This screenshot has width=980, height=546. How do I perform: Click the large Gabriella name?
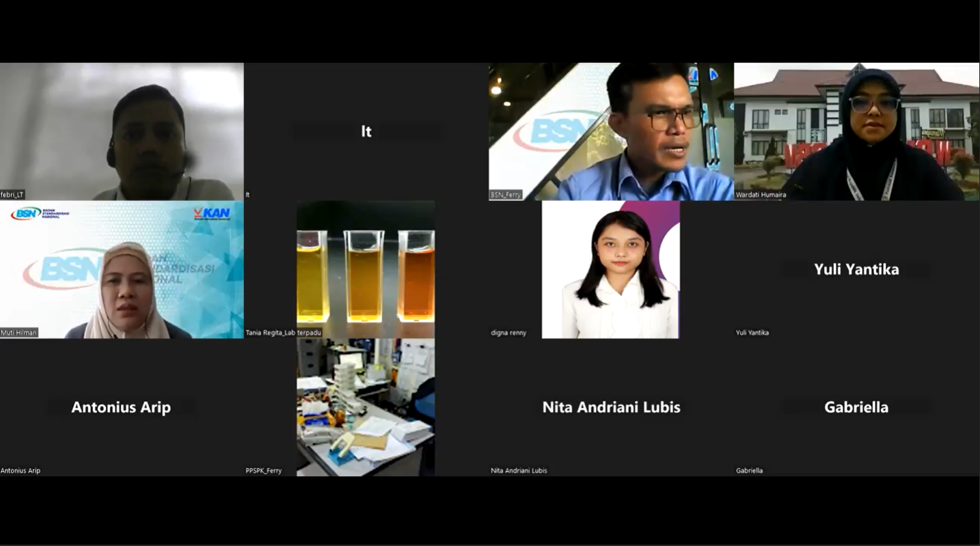tap(856, 407)
